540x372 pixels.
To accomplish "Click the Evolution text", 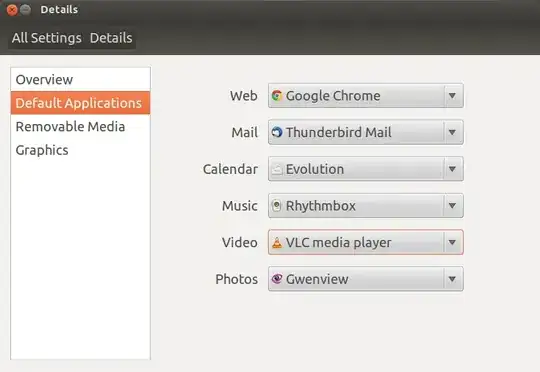I will click(315, 169).
